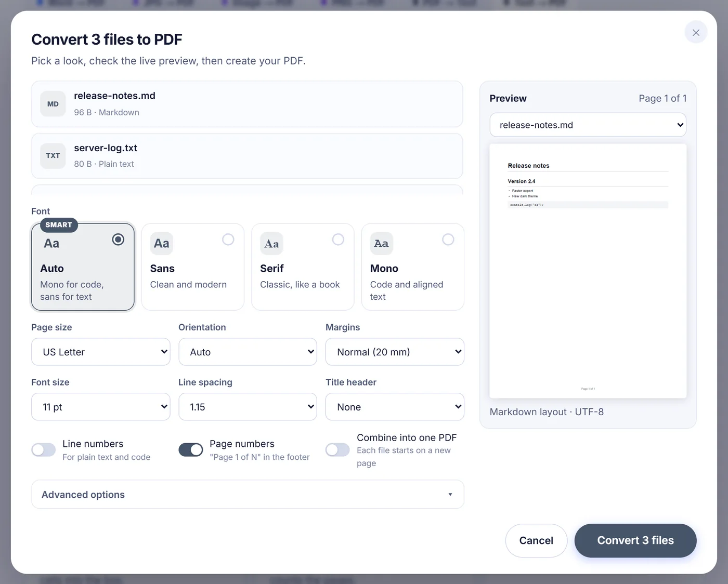Open the Line spacing dropdown
The image size is (728, 584).
248,407
